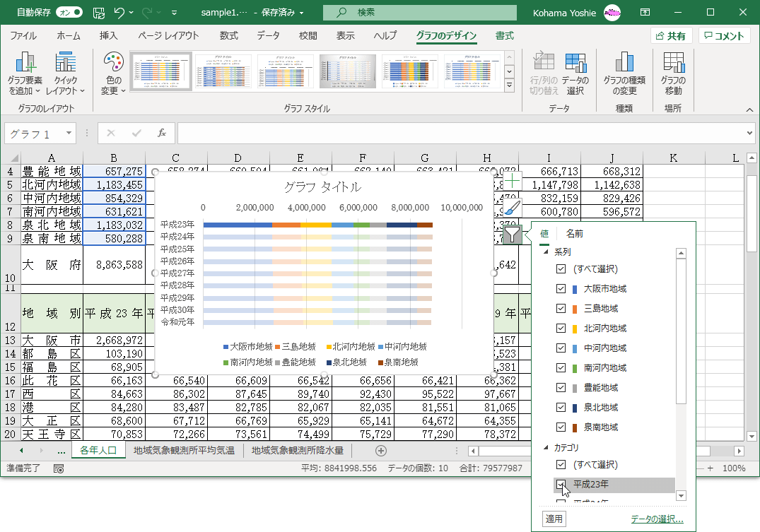Uncheck the 大阪市地域 series checkbox
Screen dimensions: 760x532
(561, 289)
